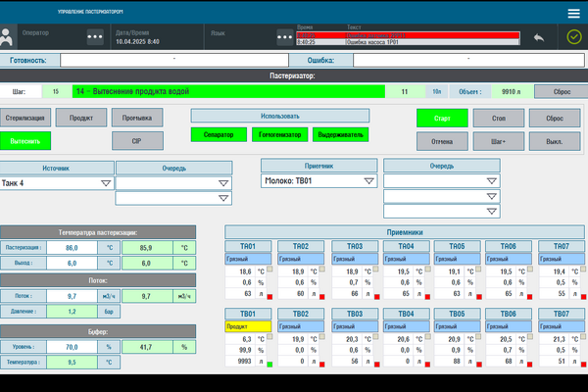Select the Промывка mode button
Viewport: 588px width, 392px height.
137,118
